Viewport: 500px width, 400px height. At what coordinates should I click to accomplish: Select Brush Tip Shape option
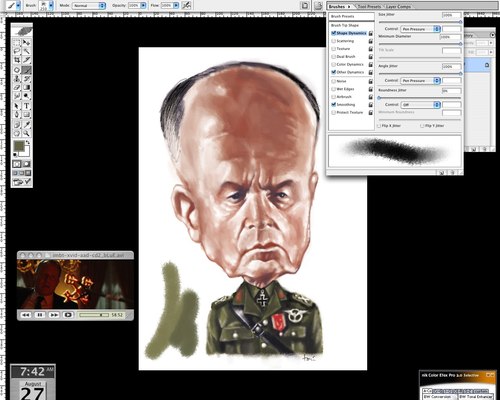(x=345, y=25)
